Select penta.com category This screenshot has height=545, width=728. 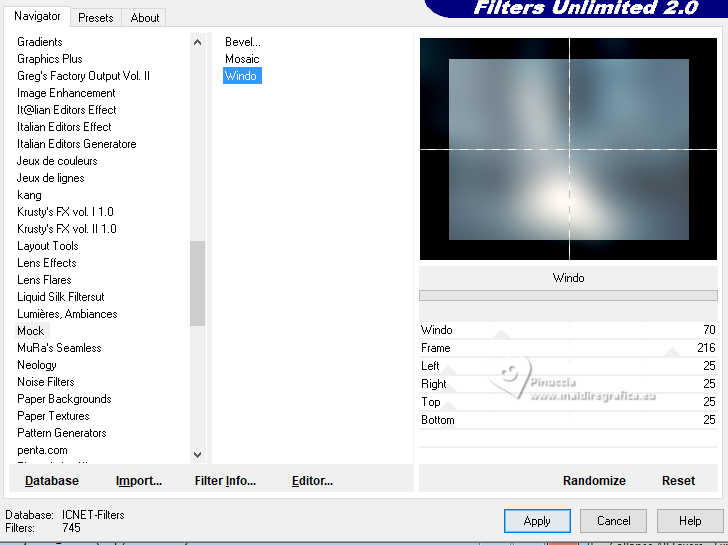point(42,450)
